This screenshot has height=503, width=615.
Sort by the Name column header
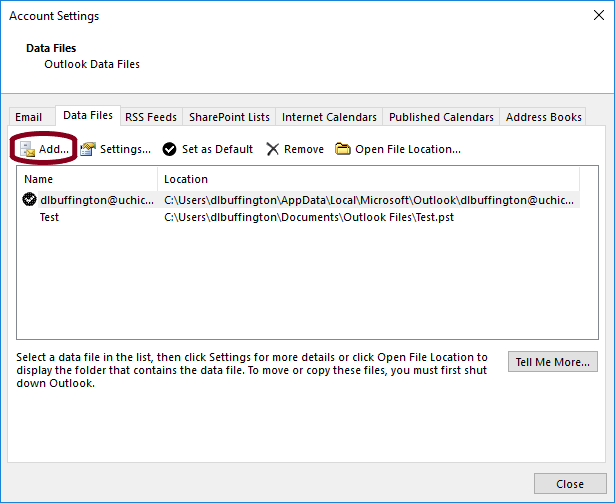pos(87,179)
